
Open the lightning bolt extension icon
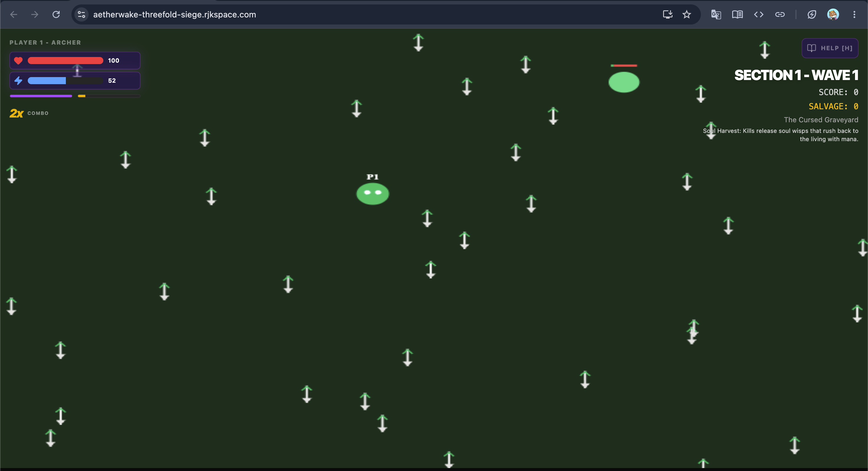pyautogui.click(x=812, y=14)
